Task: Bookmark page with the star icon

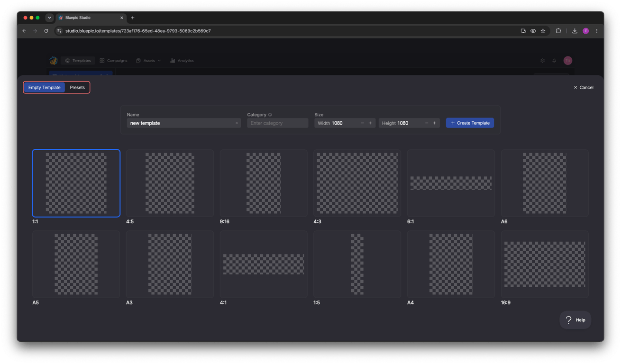Action: (543, 31)
